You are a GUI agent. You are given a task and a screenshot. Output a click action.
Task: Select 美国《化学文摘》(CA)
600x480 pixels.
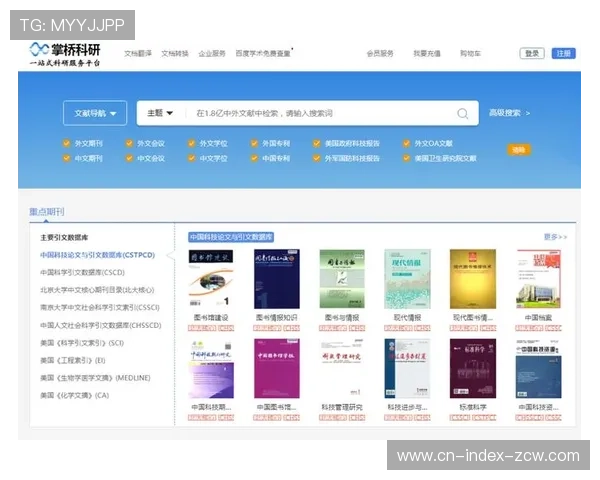click(75, 395)
